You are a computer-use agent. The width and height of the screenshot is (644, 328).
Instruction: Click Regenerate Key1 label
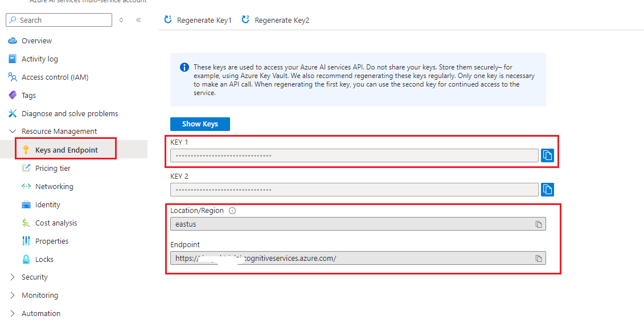coord(204,20)
